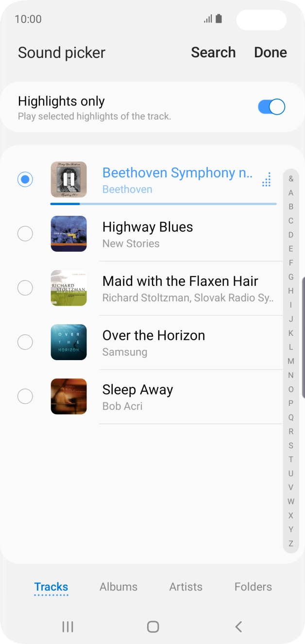Tap the Search button

[213, 52]
